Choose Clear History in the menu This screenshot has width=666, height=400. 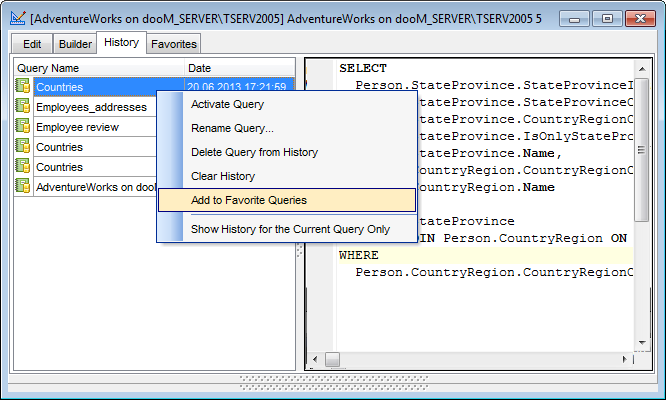[223, 176]
